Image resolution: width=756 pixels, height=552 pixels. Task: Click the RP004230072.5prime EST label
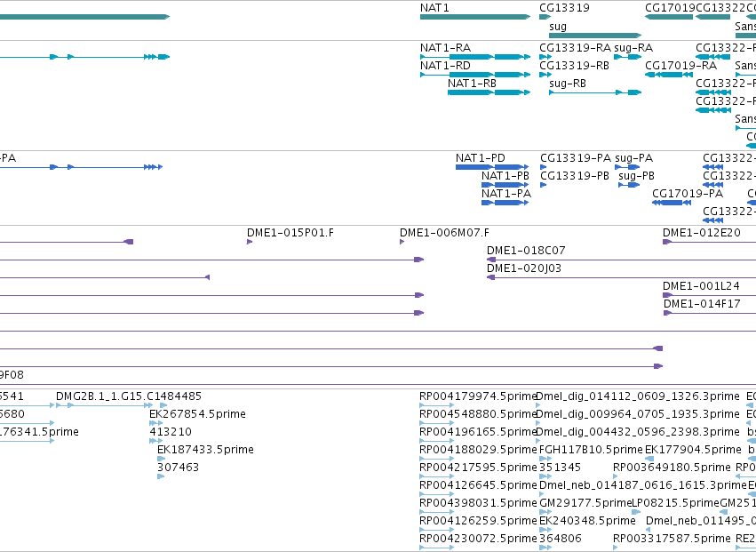(478, 539)
